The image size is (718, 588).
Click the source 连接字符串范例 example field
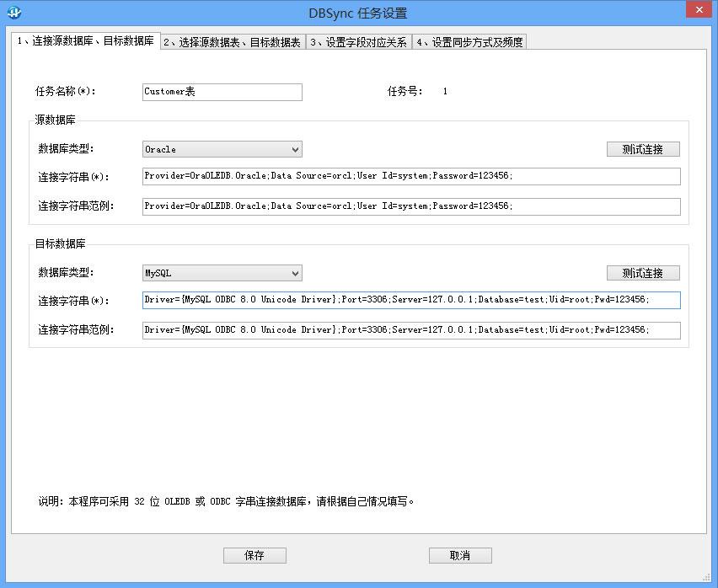tap(411, 206)
